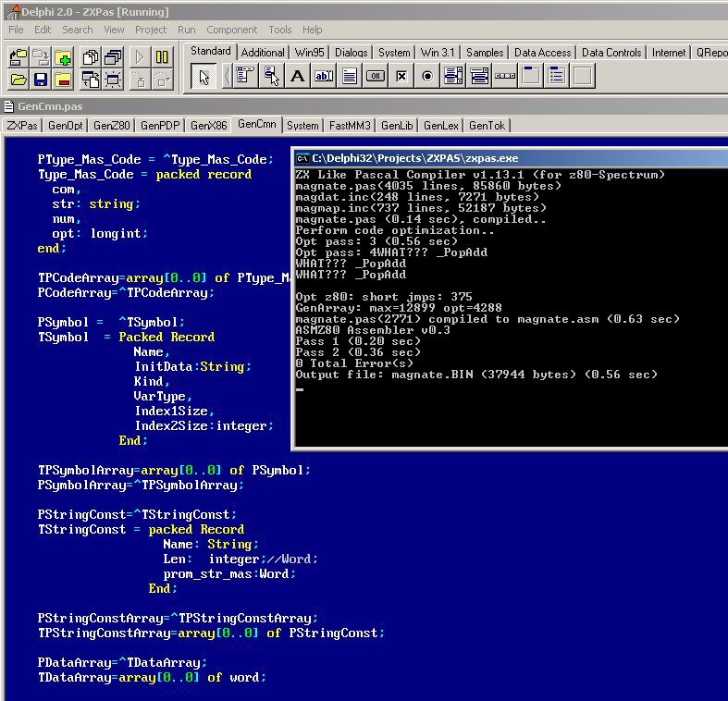Image resolution: width=728 pixels, height=701 pixels.
Task: Switch to System palette tab
Action: [x=394, y=53]
